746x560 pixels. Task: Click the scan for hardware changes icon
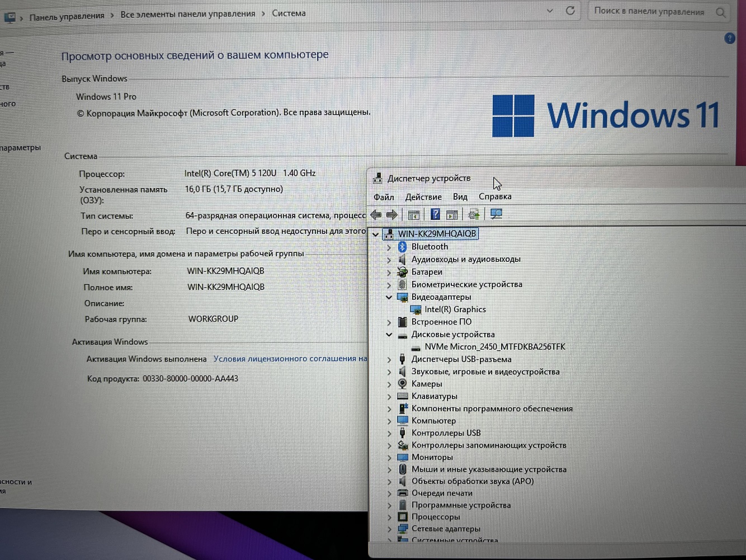point(496,214)
